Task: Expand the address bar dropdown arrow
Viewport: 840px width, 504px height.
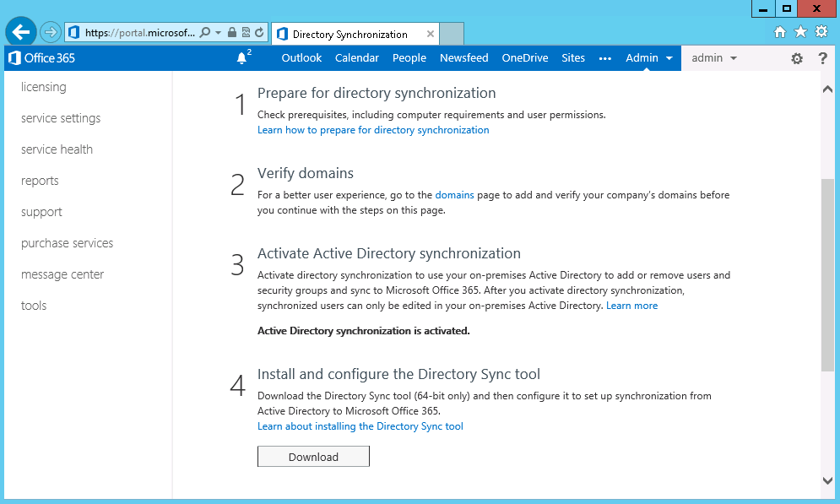Action: 218,33
